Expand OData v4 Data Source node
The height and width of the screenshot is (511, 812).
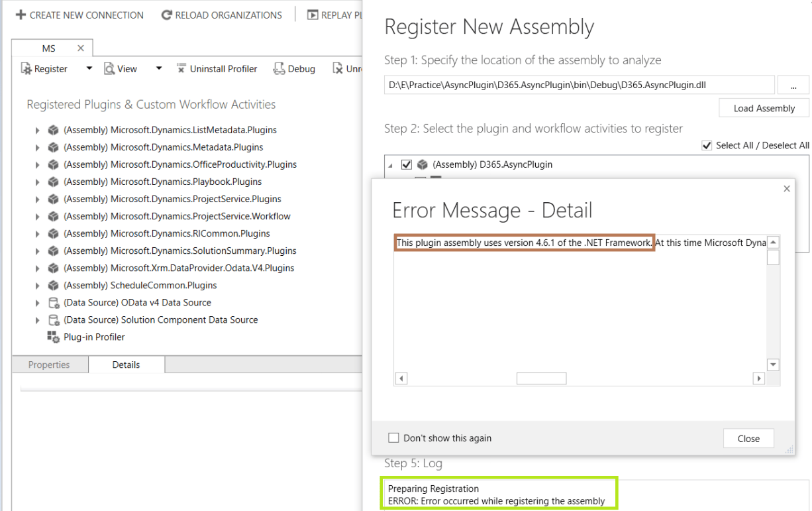tap(38, 302)
